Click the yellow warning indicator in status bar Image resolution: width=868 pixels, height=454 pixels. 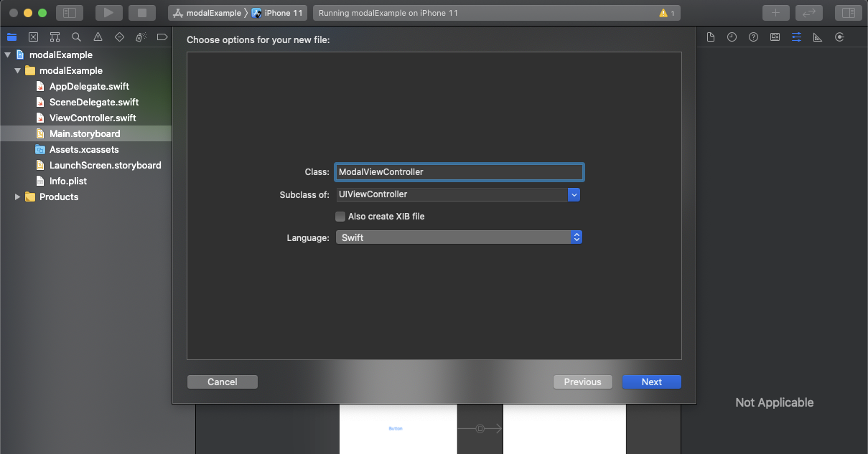[667, 13]
